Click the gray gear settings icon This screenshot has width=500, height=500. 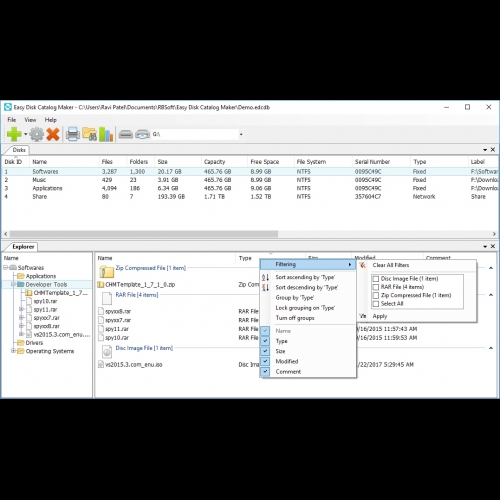click(36, 134)
